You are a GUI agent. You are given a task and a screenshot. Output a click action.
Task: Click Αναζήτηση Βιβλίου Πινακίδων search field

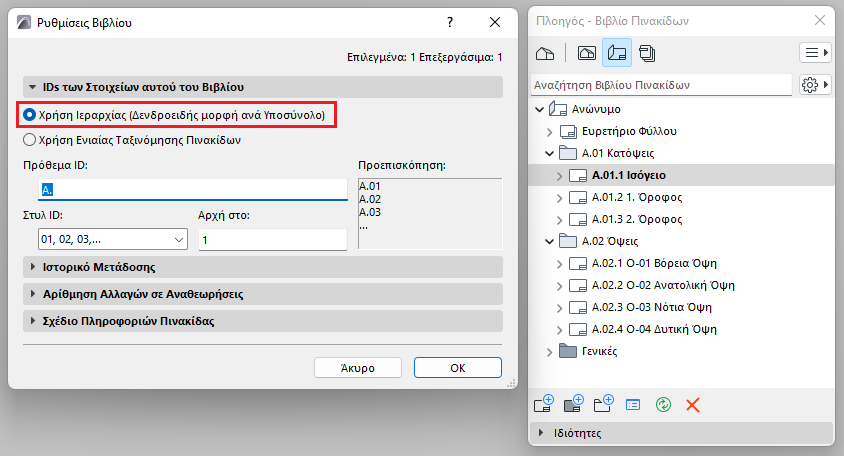(662, 85)
